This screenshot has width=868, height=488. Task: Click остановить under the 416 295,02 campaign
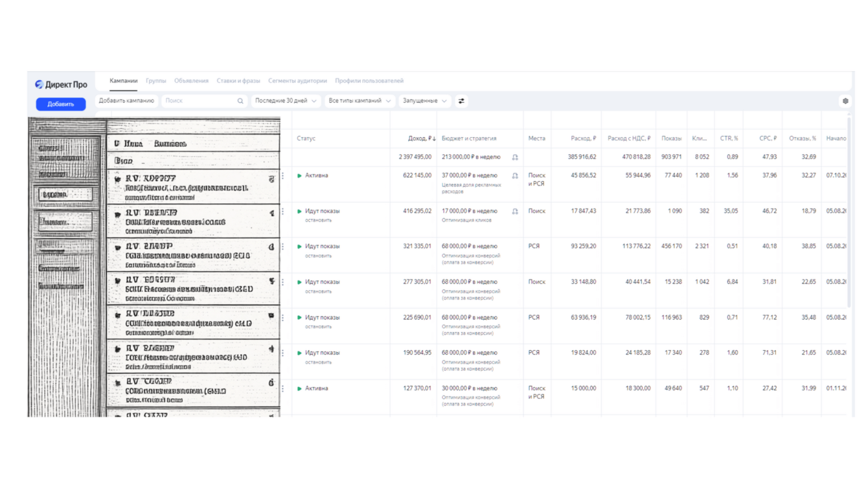click(x=318, y=220)
